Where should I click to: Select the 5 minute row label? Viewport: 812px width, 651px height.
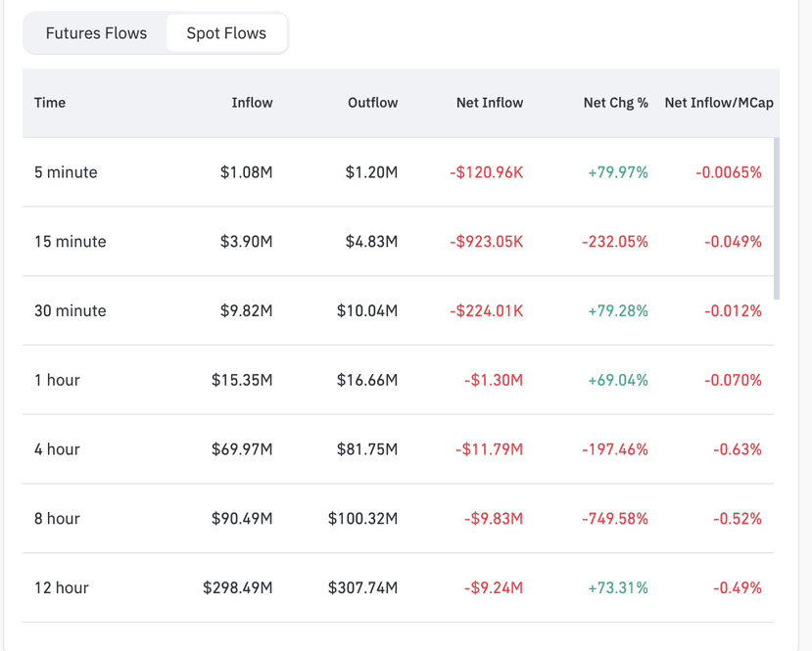tap(66, 172)
